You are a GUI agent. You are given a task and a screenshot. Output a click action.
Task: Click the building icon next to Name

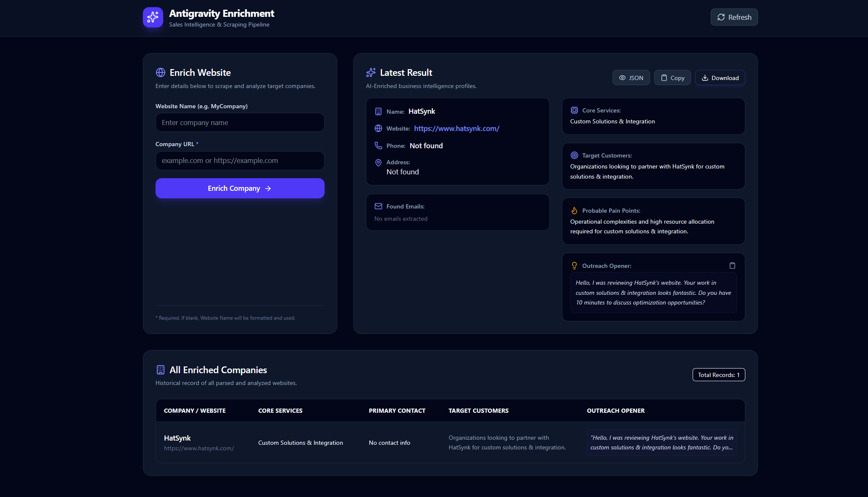[378, 112]
